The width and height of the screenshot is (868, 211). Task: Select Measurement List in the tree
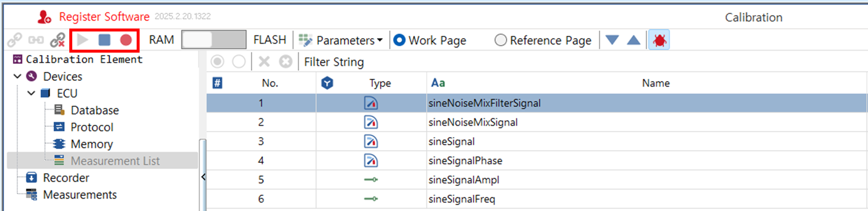[x=115, y=161]
